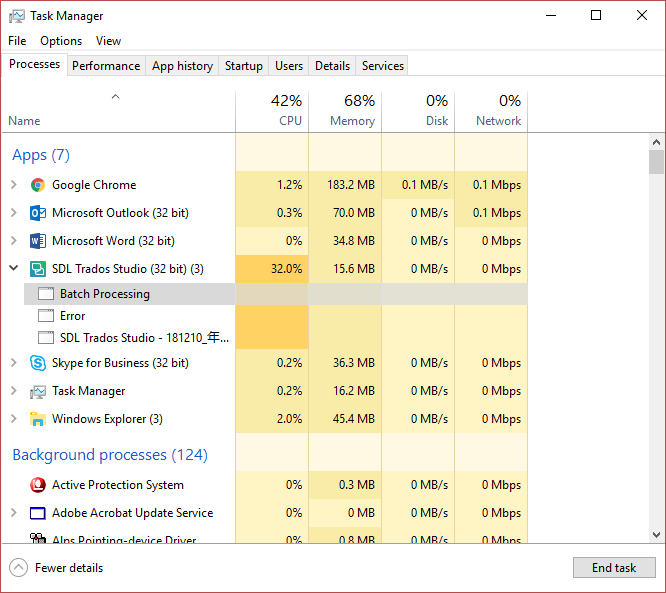This screenshot has height=593, width=666.
Task: Click the Task Manager title bar icon
Action: click(x=17, y=16)
